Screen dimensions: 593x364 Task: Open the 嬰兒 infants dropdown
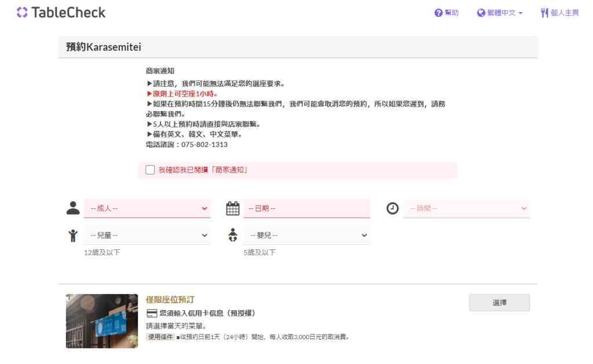point(307,235)
